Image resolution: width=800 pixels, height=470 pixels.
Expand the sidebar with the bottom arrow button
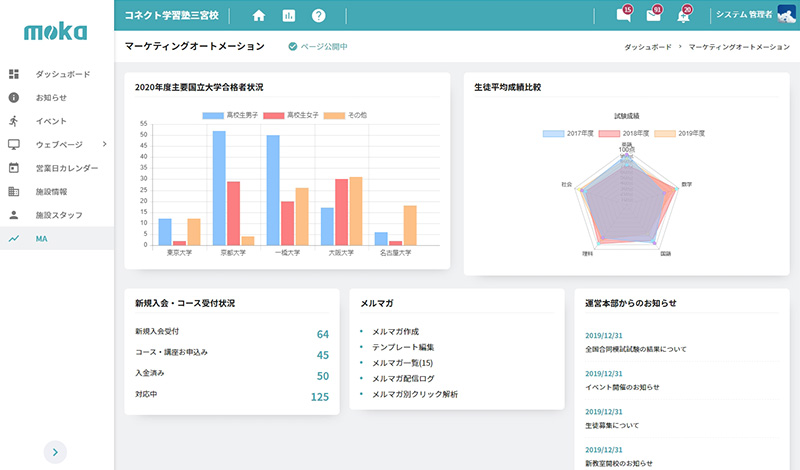click(x=56, y=452)
